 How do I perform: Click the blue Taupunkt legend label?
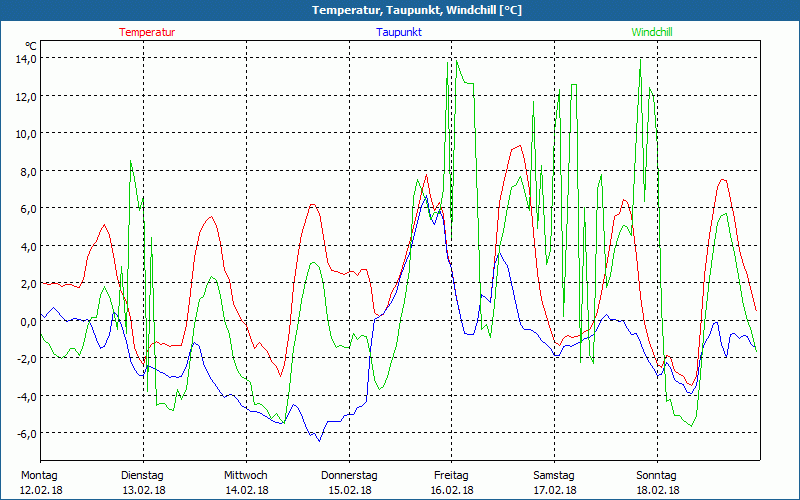pyautogui.click(x=399, y=32)
